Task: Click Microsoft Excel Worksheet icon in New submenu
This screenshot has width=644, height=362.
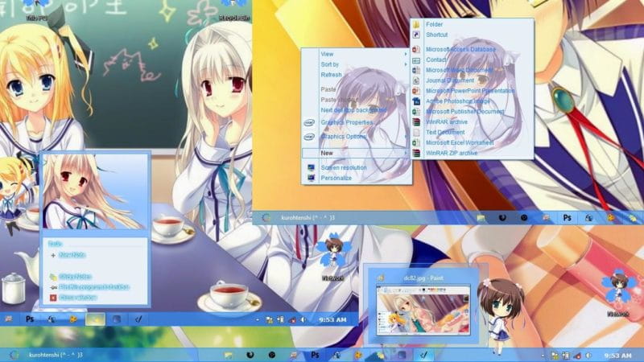Action: (x=416, y=142)
